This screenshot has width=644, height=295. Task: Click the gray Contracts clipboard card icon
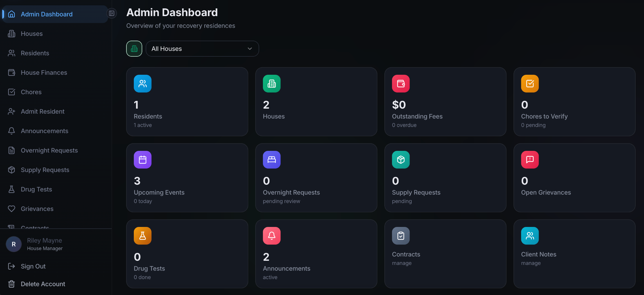click(401, 236)
